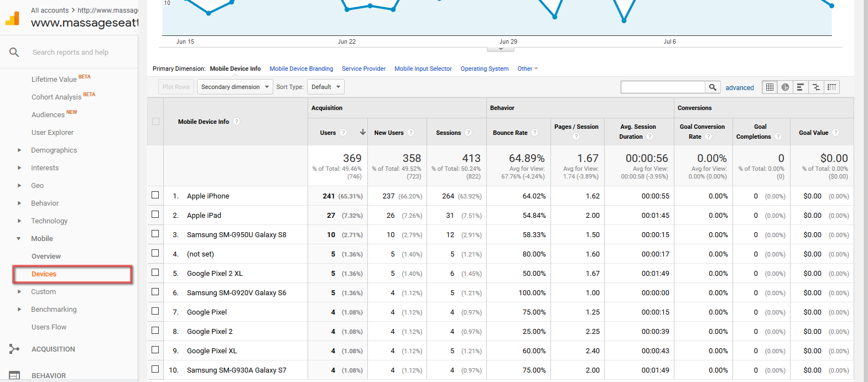868x382 pixels.
Task: Click help icon next to Users column
Action: (x=344, y=133)
